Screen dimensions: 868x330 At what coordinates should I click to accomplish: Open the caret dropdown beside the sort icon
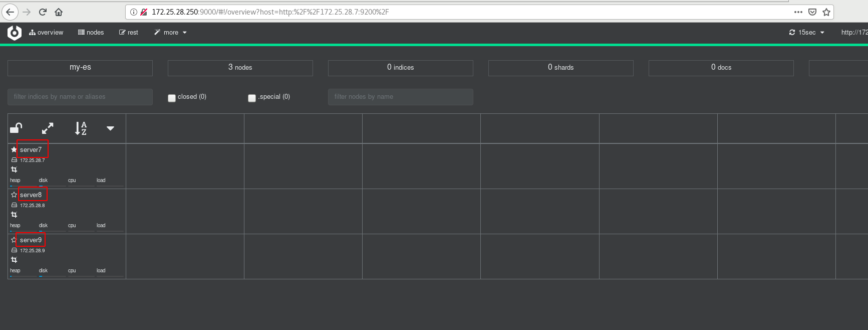[110, 128]
